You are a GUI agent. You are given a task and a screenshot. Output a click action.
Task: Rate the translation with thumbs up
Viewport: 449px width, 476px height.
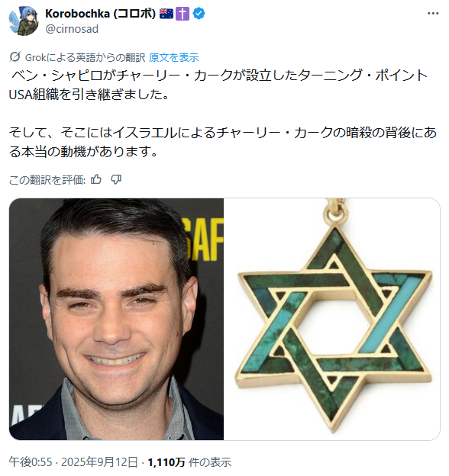[x=96, y=180]
